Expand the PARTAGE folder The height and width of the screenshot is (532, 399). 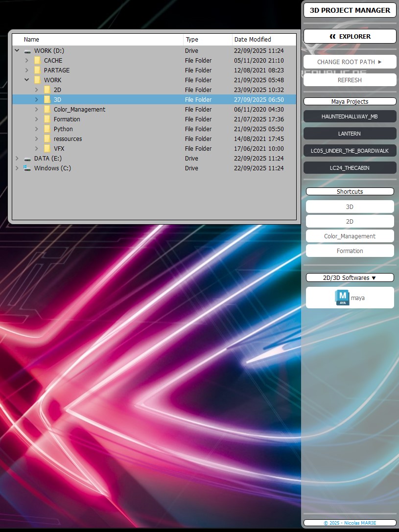point(27,70)
